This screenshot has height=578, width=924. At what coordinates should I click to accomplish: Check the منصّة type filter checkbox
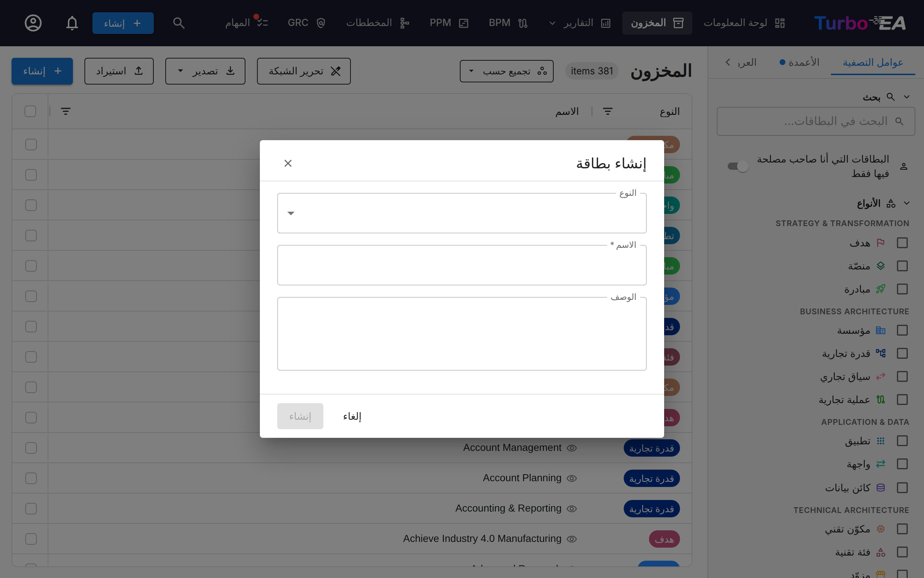pos(902,266)
